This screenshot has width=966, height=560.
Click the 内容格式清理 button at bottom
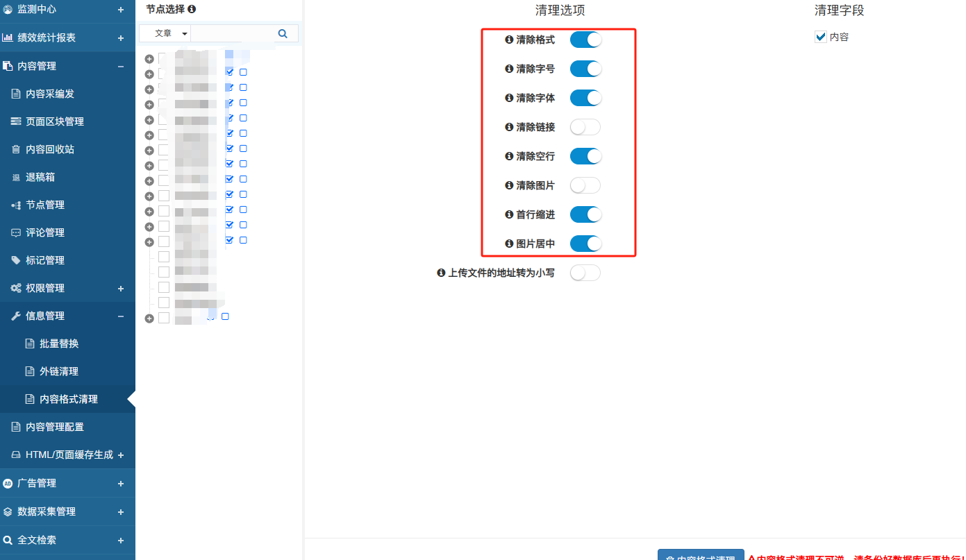[x=701, y=556]
